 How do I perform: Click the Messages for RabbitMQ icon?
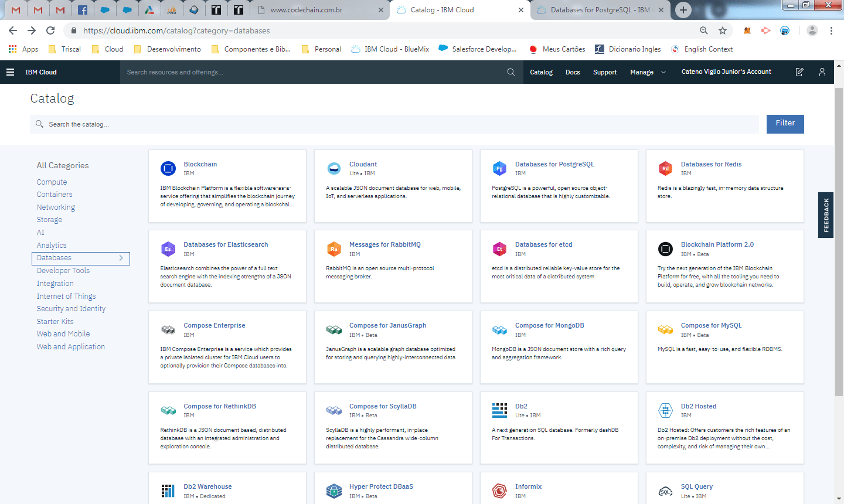pos(334,249)
